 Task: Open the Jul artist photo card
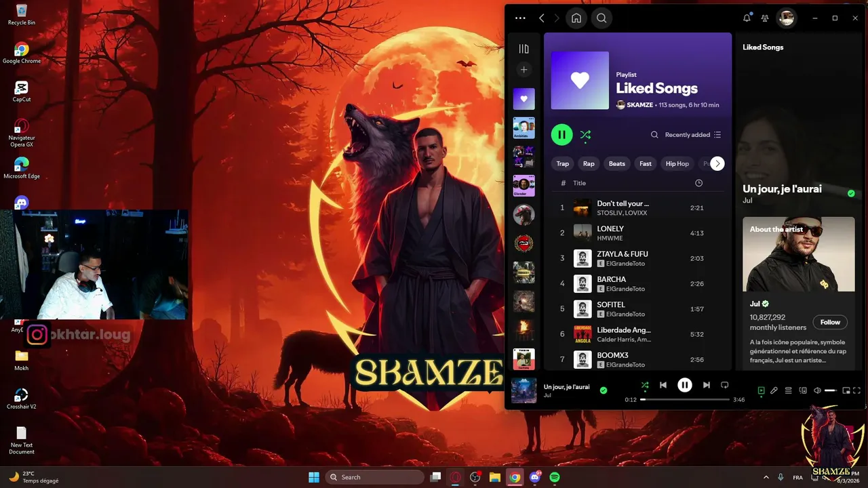click(x=799, y=254)
